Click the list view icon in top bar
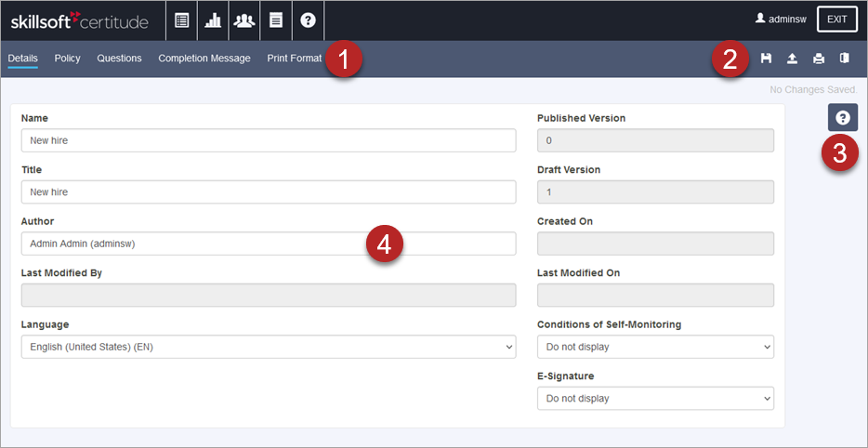The height and width of the screenshot is (448, 868). pyautogui.click(x=182, y=20)
